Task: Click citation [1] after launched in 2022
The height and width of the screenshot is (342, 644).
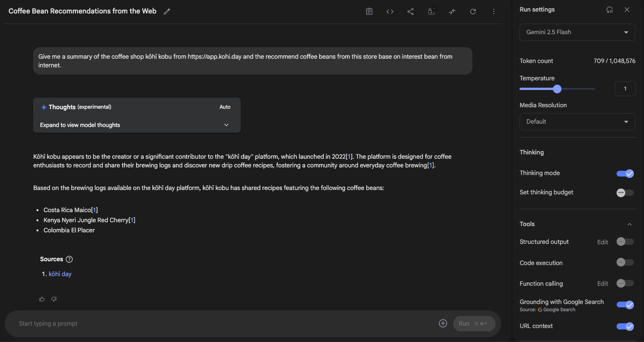Action: (x=349, y=157)
